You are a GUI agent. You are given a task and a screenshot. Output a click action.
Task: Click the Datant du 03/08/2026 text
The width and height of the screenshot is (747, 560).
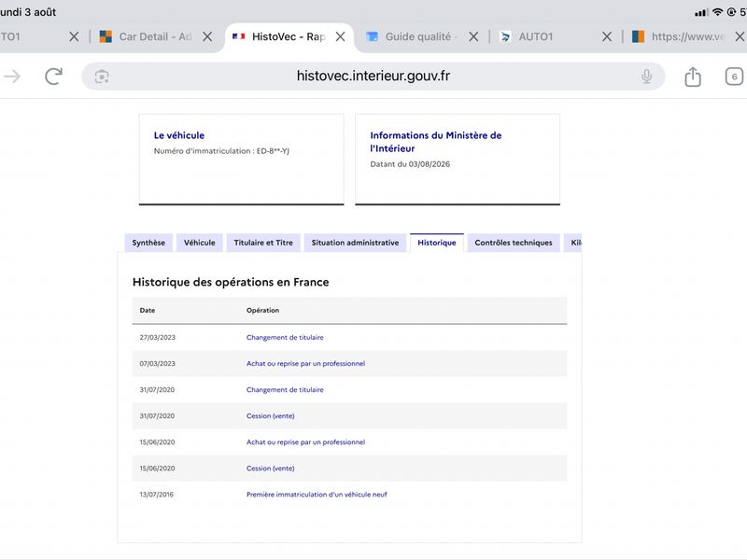click(x=410, y=164)
